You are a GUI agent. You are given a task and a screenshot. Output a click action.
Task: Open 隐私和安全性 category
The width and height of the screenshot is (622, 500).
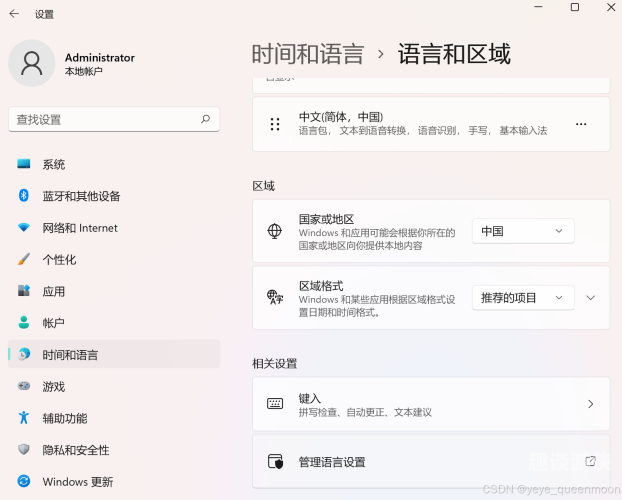(x=114, y=450)
